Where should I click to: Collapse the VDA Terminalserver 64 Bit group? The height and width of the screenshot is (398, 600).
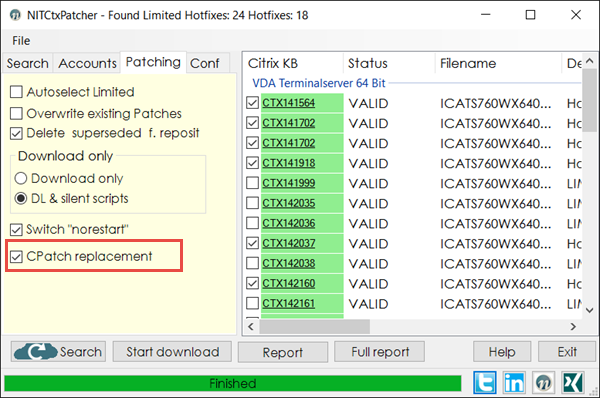coord(318,83)
